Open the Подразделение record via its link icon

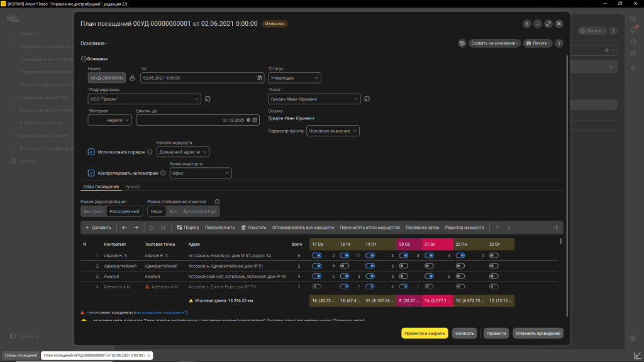pyautogui.click(x=208, y=99)
